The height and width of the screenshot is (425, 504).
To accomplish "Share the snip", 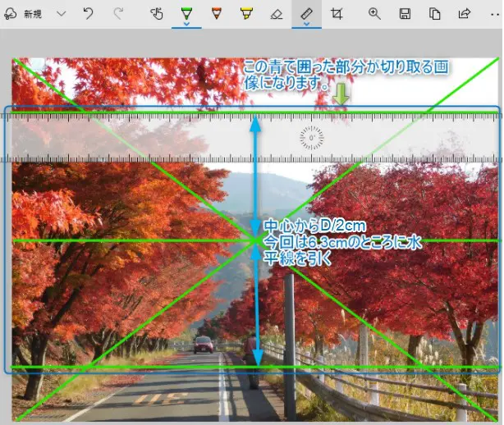I will point(465,13).
